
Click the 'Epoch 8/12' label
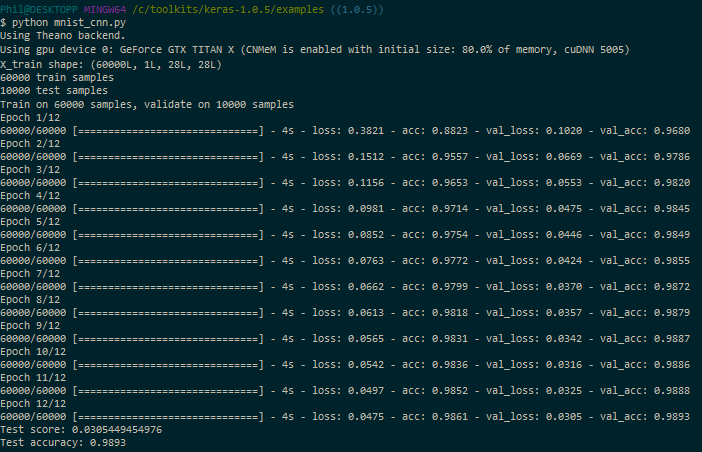30,299
